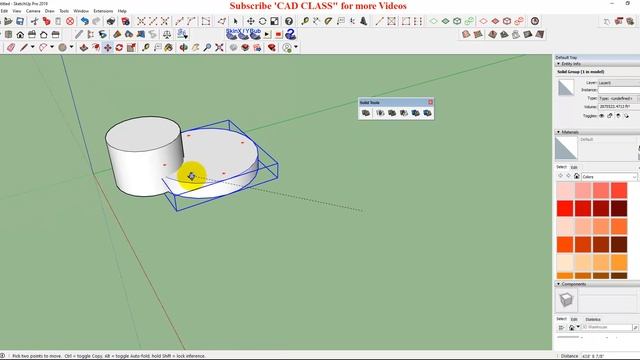
Task: Print the model using printer icon
Action: [x=111, y=21]
